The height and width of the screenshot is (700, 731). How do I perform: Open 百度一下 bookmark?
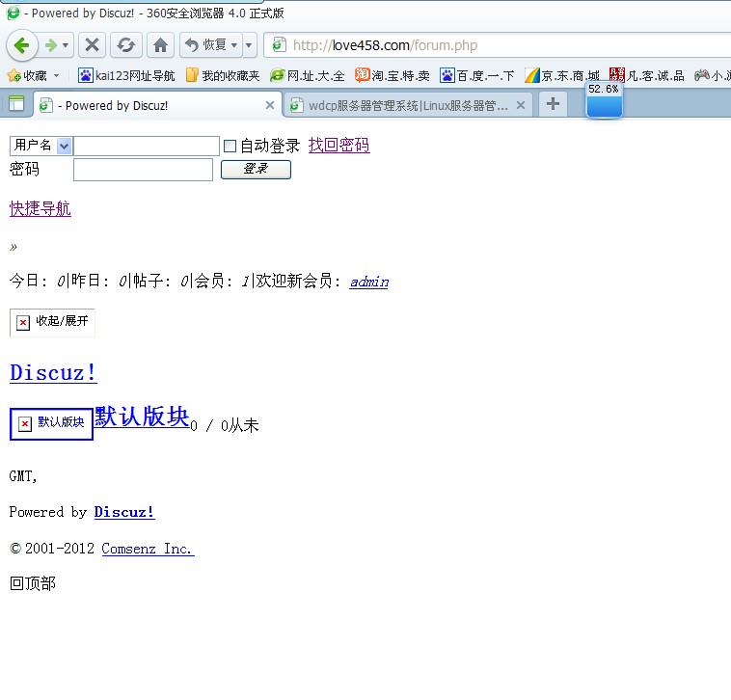point(477,75)
